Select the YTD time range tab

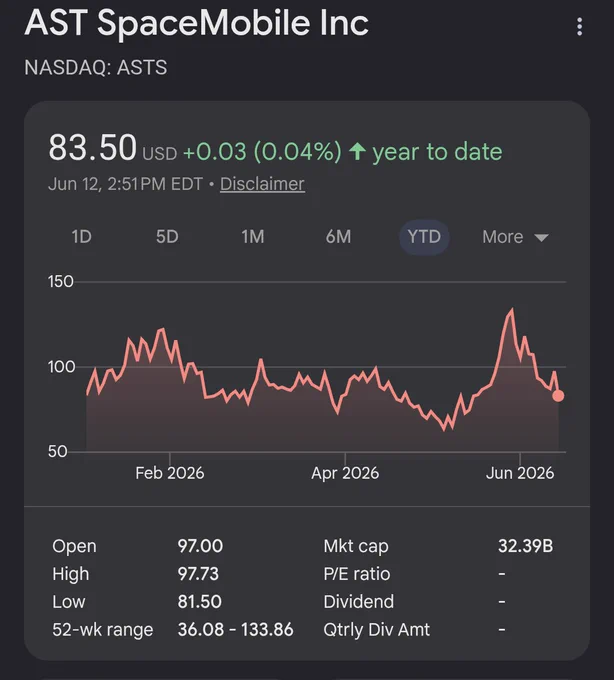424,237
